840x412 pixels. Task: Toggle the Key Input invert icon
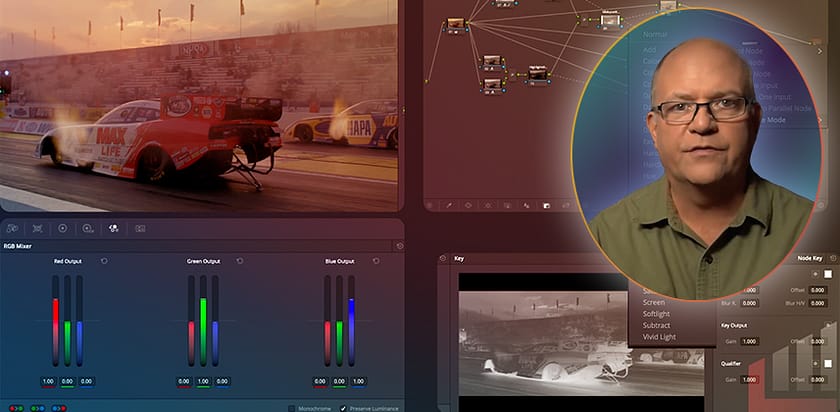[x=815, y=274]
